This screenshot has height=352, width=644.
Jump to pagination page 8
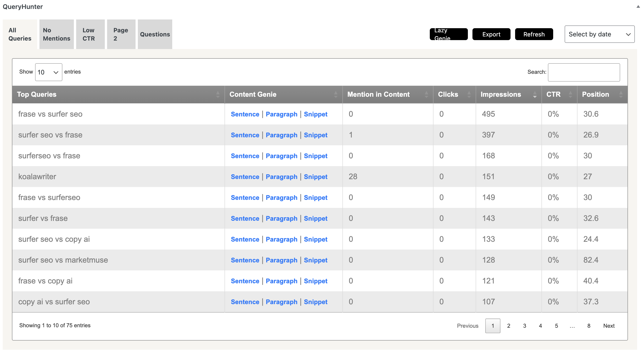point(589,326)
